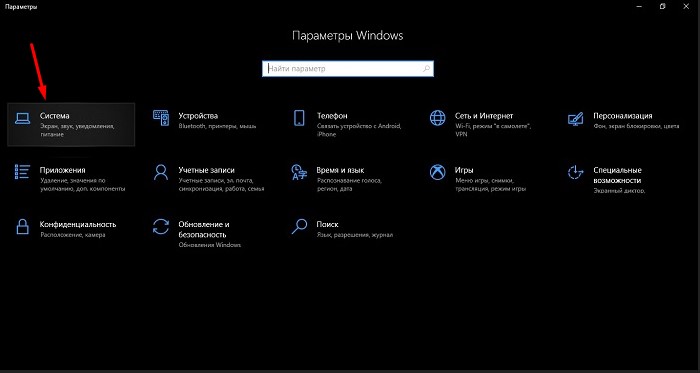This screenshot has height=373, width=700.
Task: Click the "Расположение, камера" description
Action: [x=73, y=235]
